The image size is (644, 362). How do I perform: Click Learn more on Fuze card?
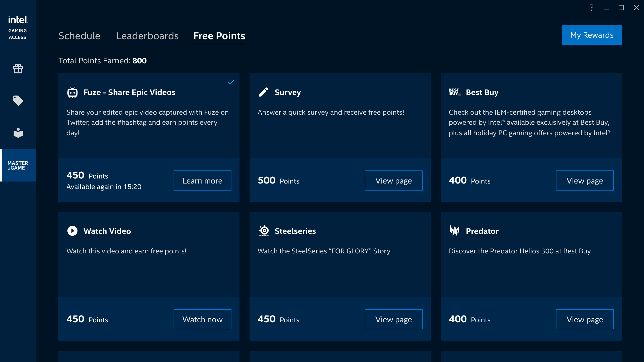coord(202,180)
